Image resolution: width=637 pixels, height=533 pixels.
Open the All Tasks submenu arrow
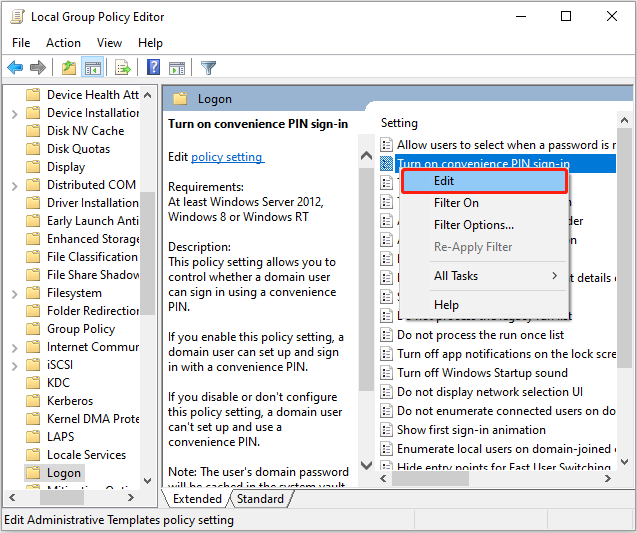click(555, 275)
